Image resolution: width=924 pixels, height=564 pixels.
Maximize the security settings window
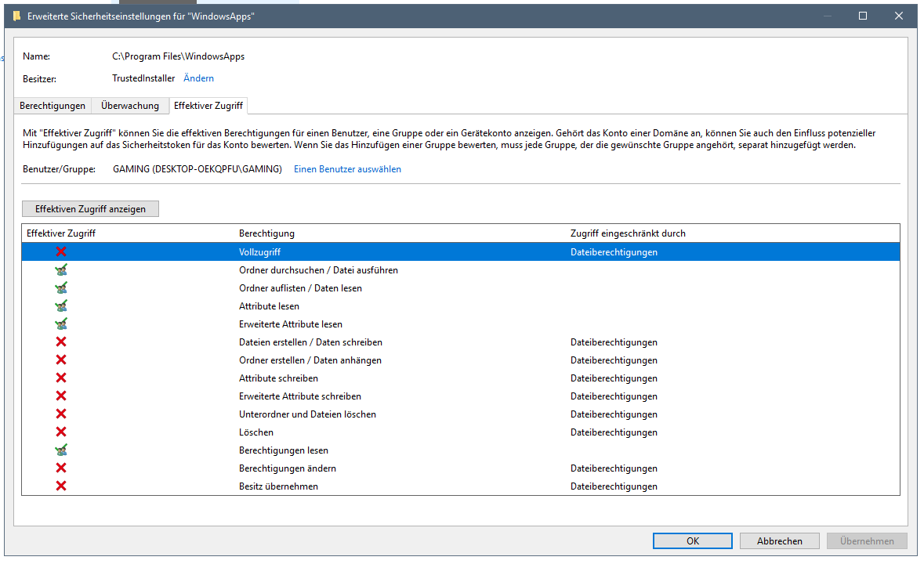pyautogui.click(x=863, y=16)
